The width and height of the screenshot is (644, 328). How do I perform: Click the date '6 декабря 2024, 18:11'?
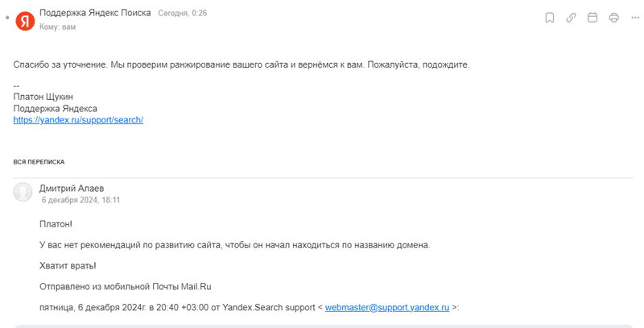pyautogui.click(x=80, y=200)
